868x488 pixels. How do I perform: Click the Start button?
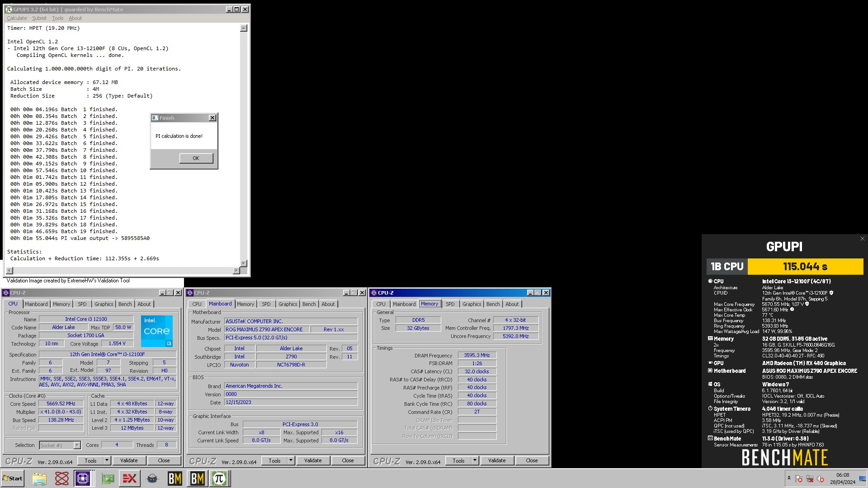(13, 479)
